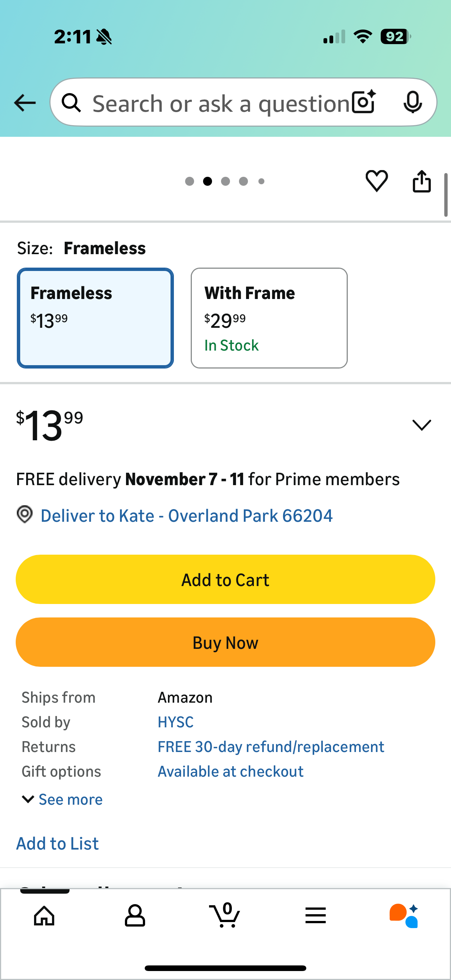451x980 pixels.
Task: Open camera lens search icon
Action: click(x=363, y=102)
